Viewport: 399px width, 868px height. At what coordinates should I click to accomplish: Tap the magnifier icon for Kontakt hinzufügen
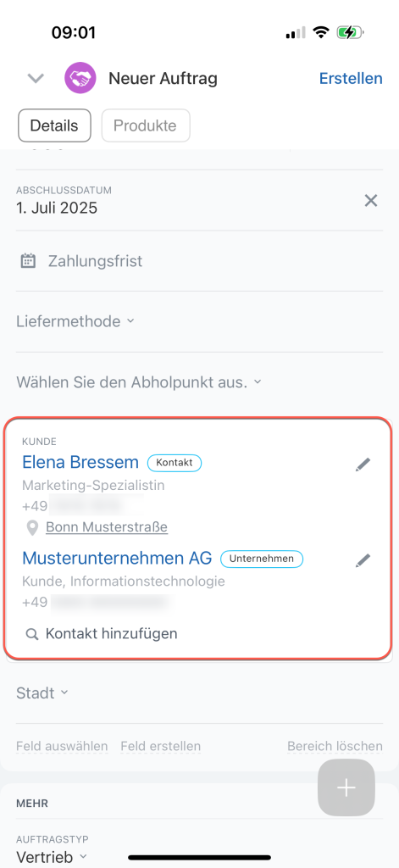click(x=32, y=634)
